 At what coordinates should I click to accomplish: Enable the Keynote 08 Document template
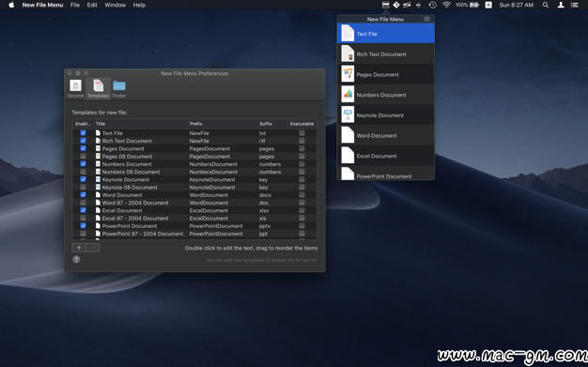[x=84, y=187]
